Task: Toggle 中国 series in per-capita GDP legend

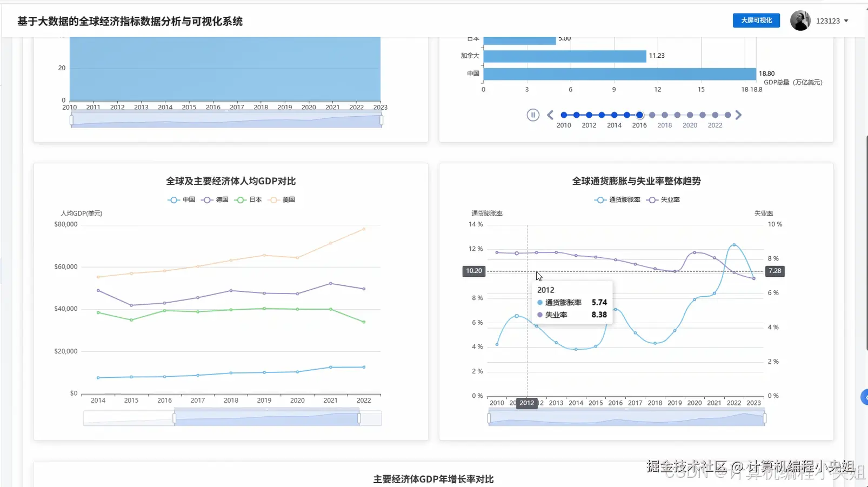Action: [x=182, y=200]
